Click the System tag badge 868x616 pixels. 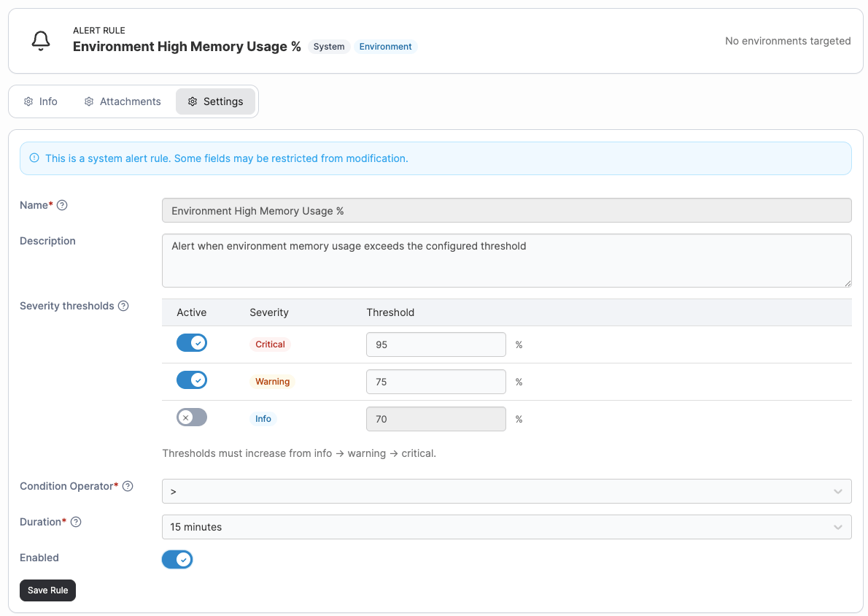coord(329,47)
